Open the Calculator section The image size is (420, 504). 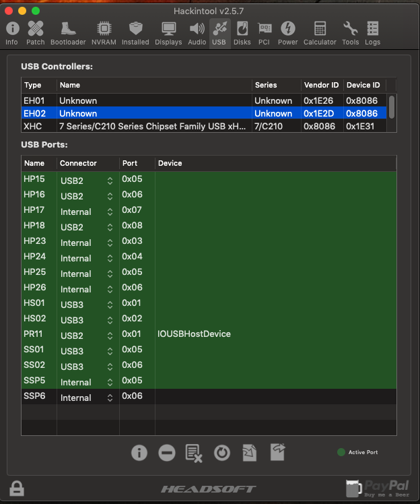point(320,34)
